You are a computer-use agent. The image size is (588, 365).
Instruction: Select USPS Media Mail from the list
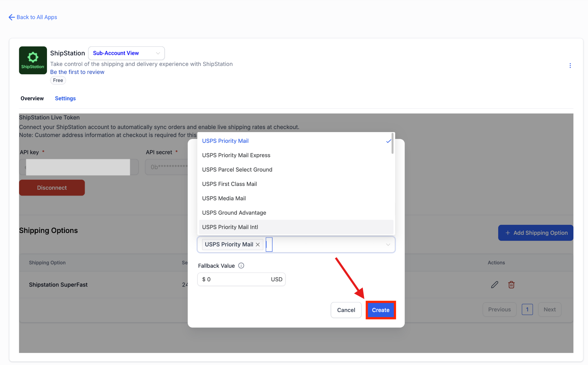[224, 199]
